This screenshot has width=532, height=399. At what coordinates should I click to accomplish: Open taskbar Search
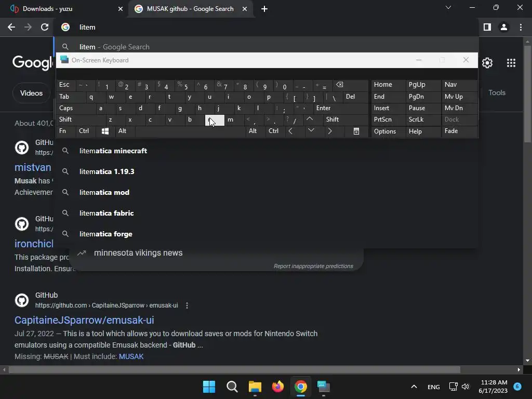click(x=232, y=387)
